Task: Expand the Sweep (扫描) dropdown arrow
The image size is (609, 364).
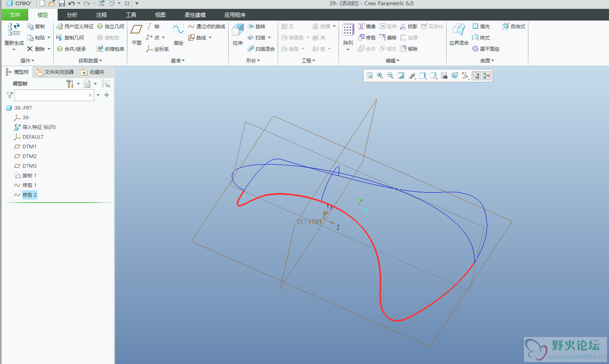Action: point(269,37)
